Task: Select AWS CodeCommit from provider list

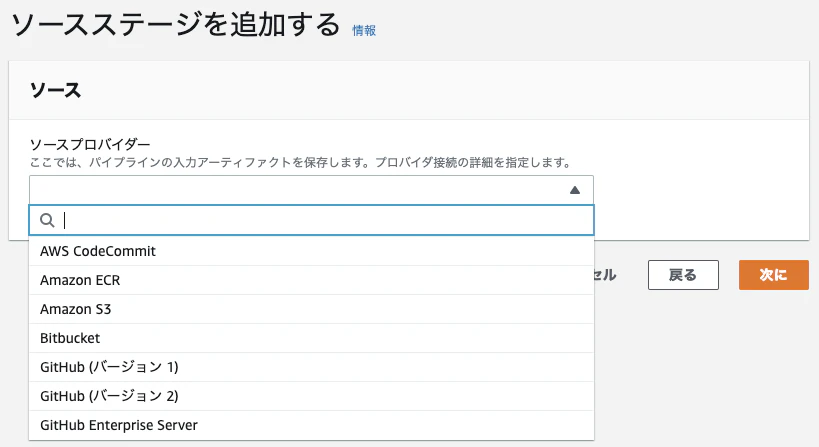Action: [x=311, y=251]
